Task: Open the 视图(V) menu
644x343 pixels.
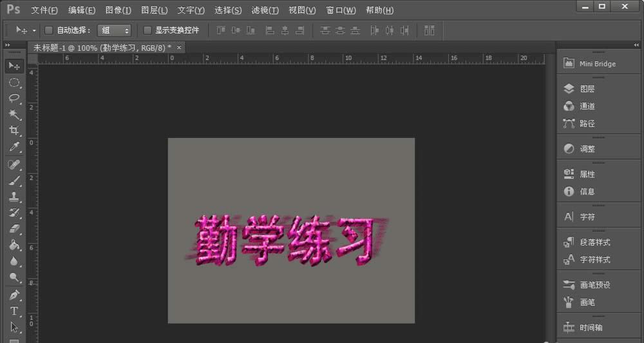Action: click(302, 10)
